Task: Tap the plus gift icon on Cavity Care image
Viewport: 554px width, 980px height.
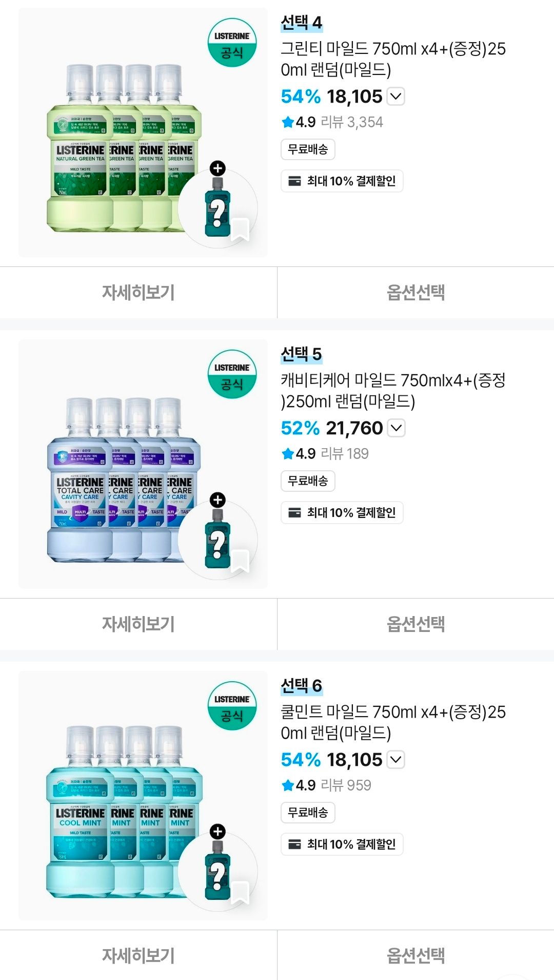Action: (217, 500)
